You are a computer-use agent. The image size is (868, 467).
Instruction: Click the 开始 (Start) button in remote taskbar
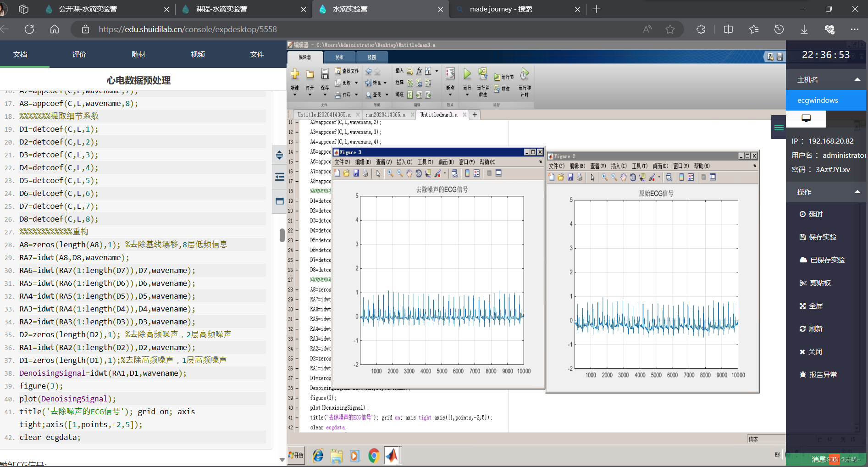click(x=296, y=455)
